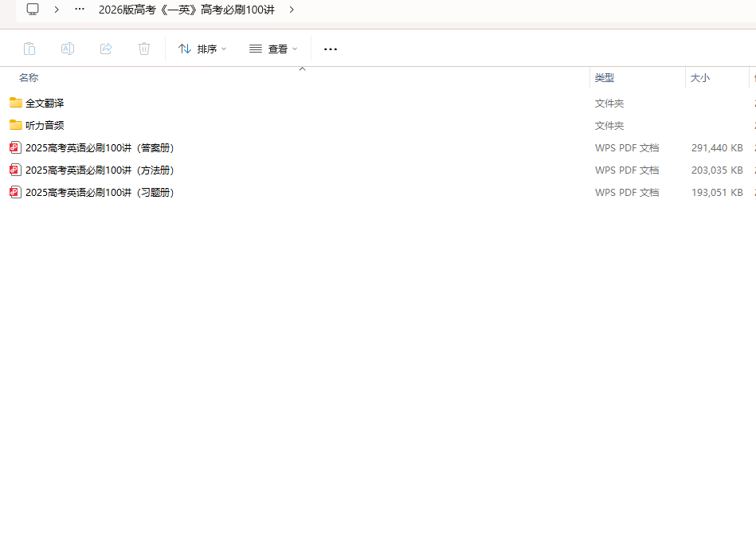Sort by the 大小 column header
This screenshot has height=560, width=756.
[x=700, y=78]
